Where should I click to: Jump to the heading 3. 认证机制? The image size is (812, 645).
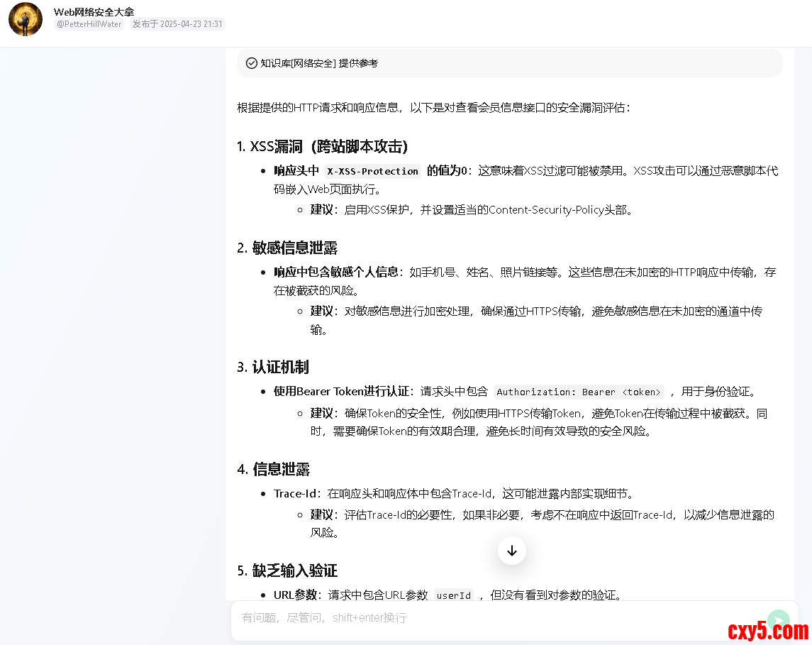273,367
